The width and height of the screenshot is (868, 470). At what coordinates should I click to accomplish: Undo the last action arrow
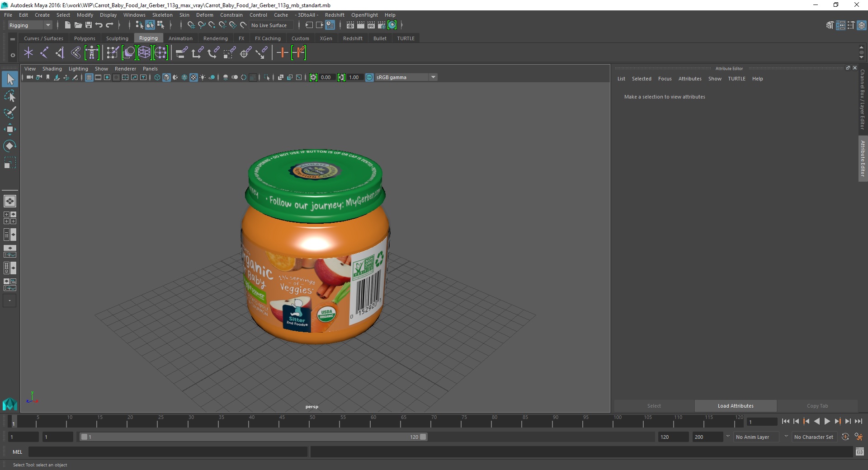[x=99, y=25]
